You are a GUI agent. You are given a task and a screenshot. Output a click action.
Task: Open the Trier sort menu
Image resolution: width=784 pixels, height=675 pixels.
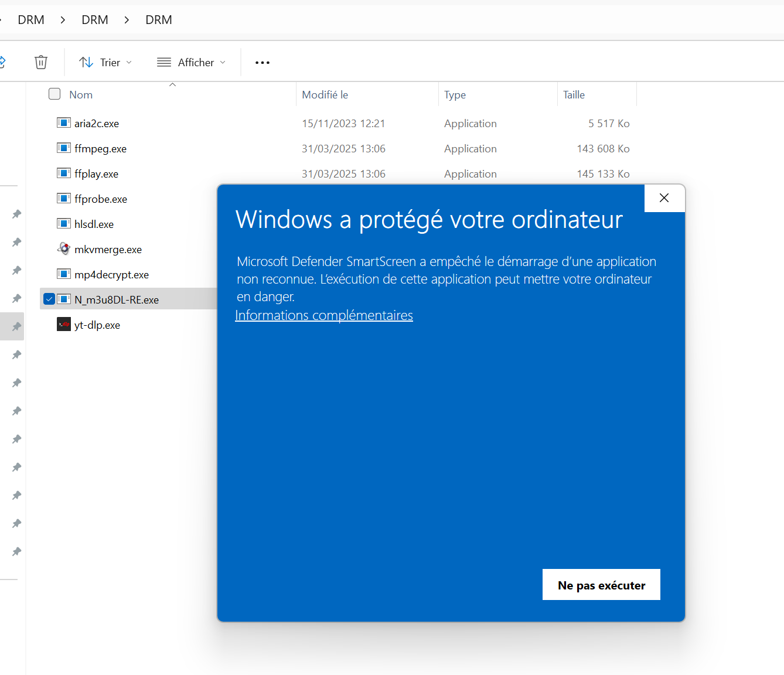click(105, 62)
